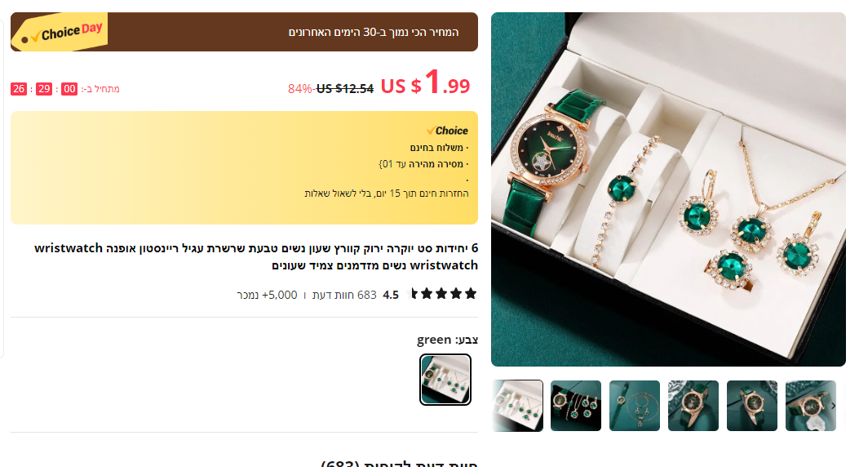Viewport: 868px width, 467px height.
Task: Select sixth thumbnail next to arrow
Action: point(810,406)
